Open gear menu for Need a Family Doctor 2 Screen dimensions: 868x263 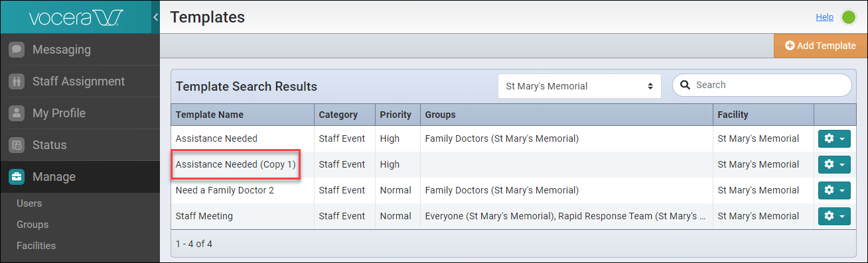coord(834,191)
